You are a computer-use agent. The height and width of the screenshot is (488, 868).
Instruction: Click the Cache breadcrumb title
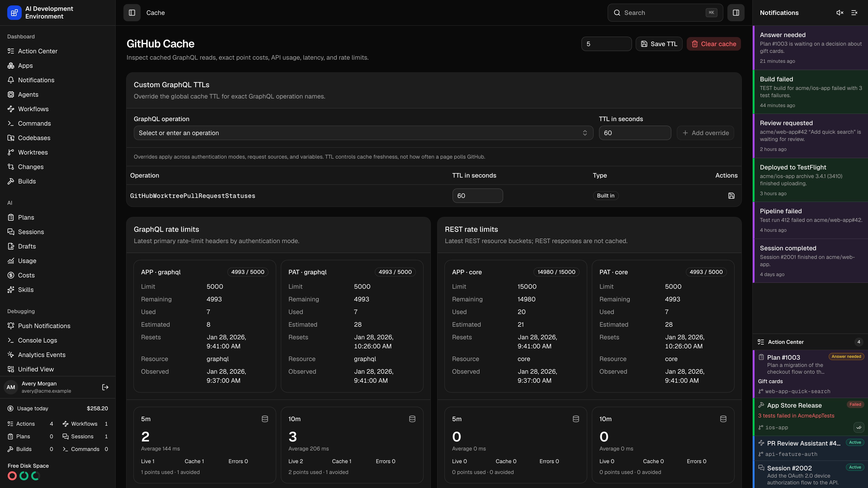(155, 13)
